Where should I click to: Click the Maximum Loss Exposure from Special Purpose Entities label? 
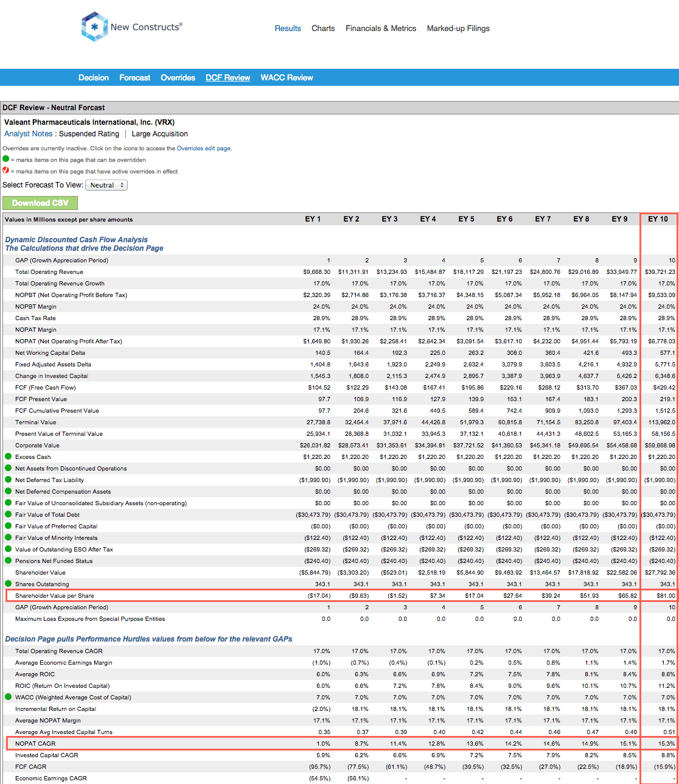click(90, 618)
